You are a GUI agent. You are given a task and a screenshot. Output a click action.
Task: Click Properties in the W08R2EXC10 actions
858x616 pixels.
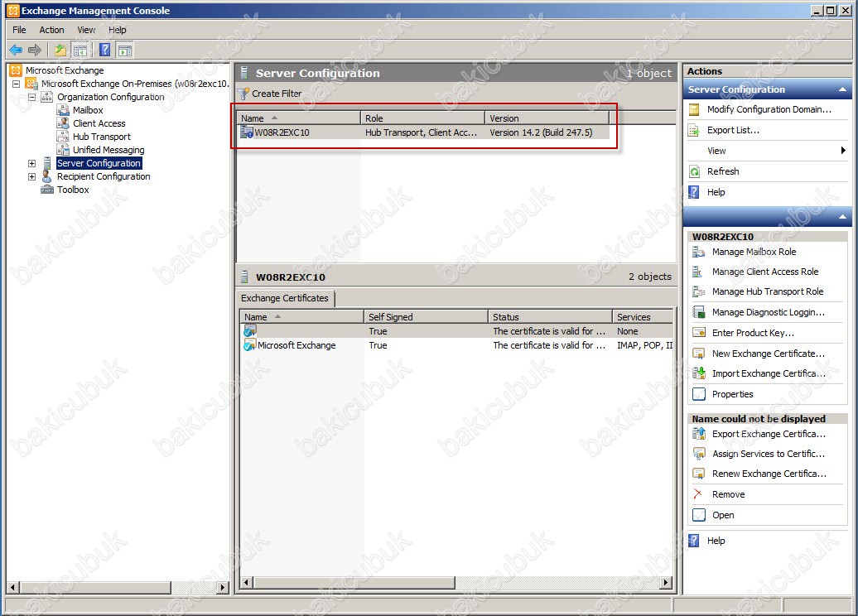coord(732,394)
